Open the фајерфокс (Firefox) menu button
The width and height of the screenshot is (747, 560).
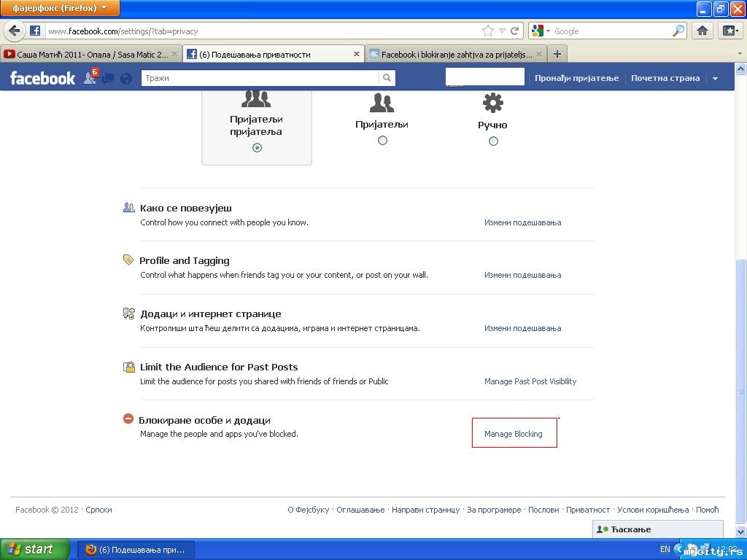pos(60,8)
